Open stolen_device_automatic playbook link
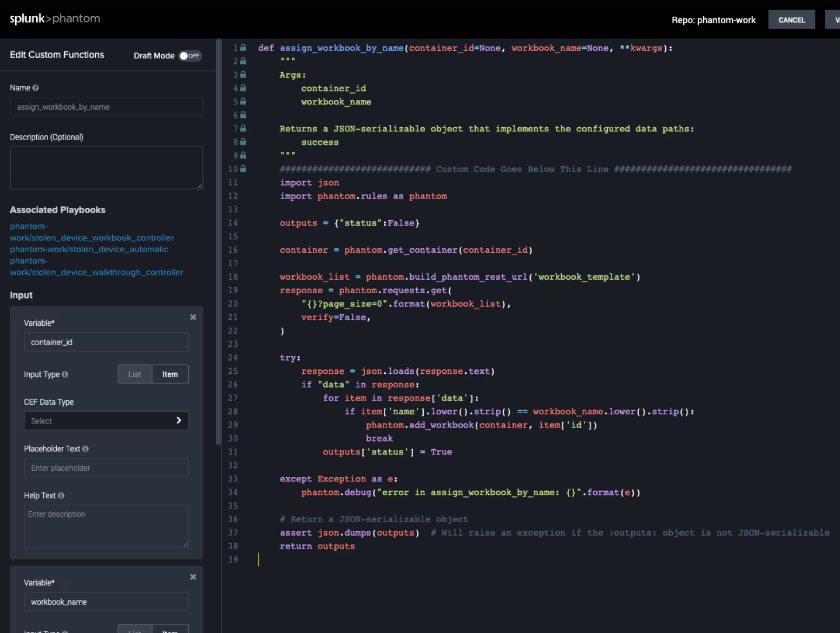This screenshot has height=633, width=840. (89, 249)
